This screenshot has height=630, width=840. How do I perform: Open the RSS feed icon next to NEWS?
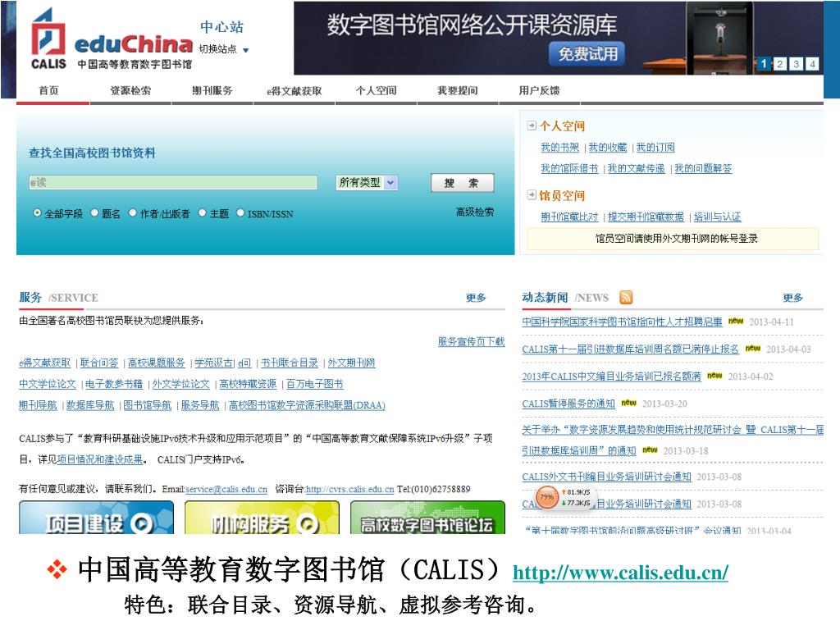coord(626,297)
